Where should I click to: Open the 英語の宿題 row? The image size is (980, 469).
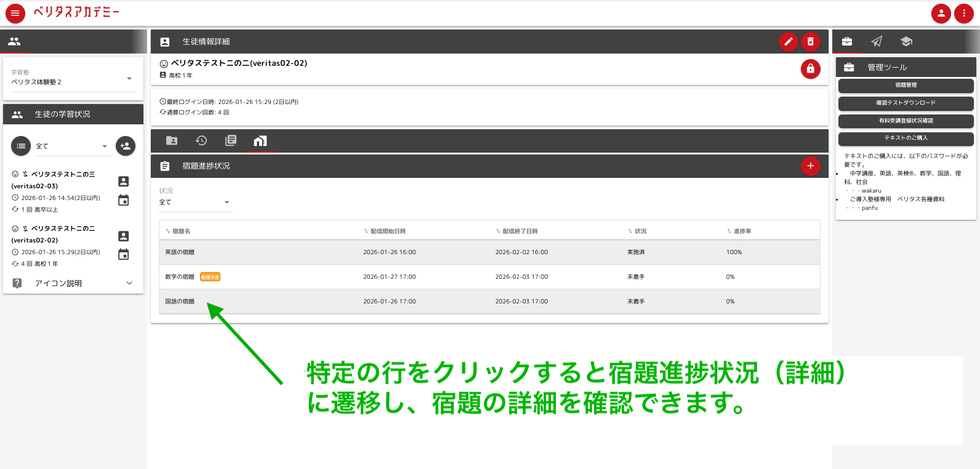coord(489,252)
